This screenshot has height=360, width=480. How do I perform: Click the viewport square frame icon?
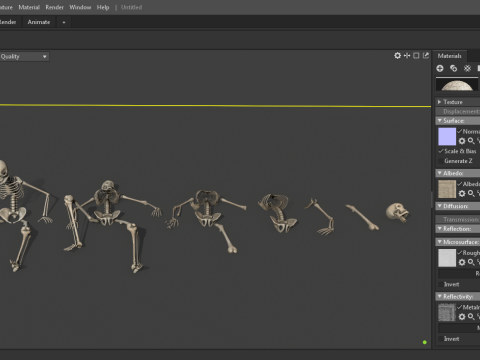(416, 56)
